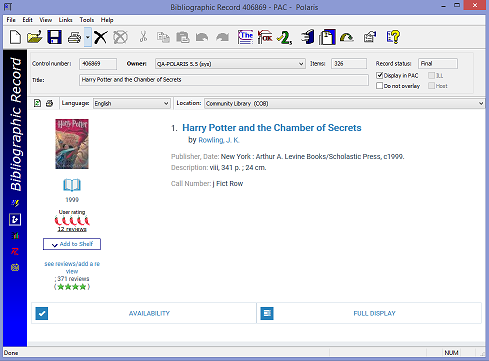Viewport: 489px width, 361px height.
Task: Expand the Language dropdown
Action: [x=132, y=103]
